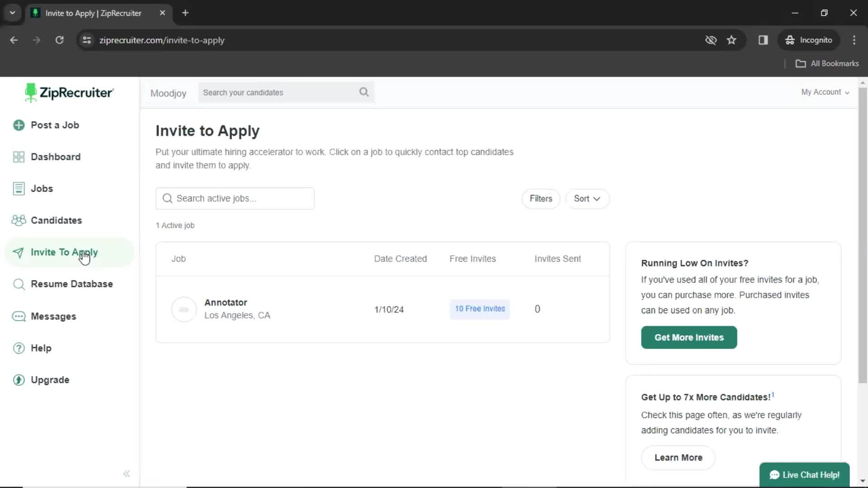Enable the Upgrade plan option

(50, 380)
